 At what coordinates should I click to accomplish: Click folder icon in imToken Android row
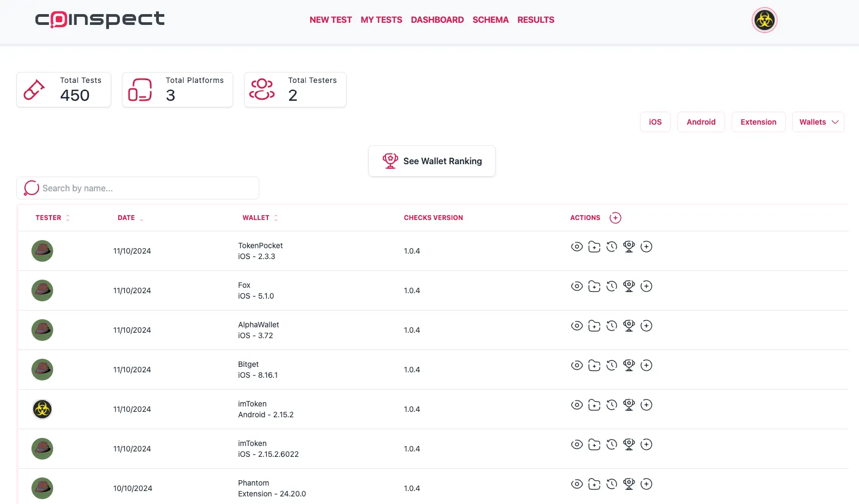click(594, 405)
